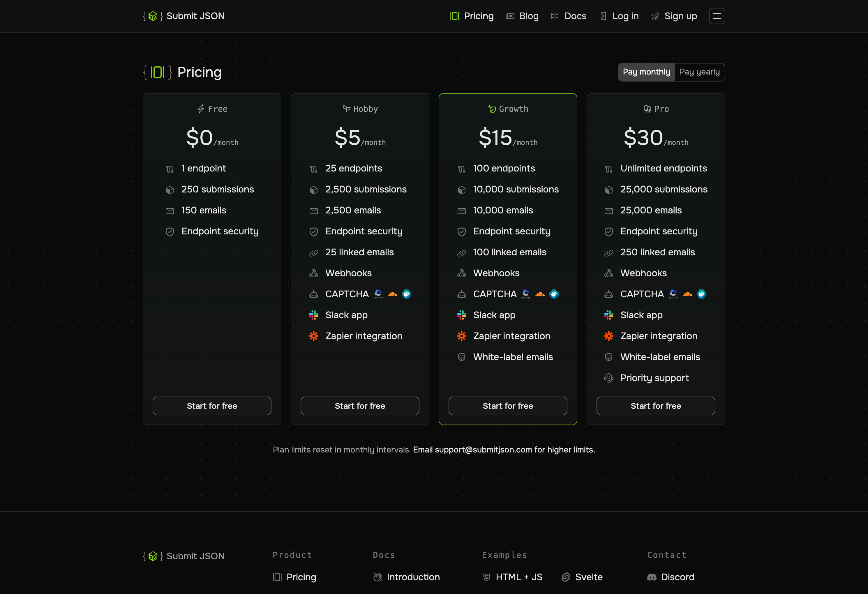Select Pay monthly billing option
This screenshot has height=594, width=868.
[646, 72]
